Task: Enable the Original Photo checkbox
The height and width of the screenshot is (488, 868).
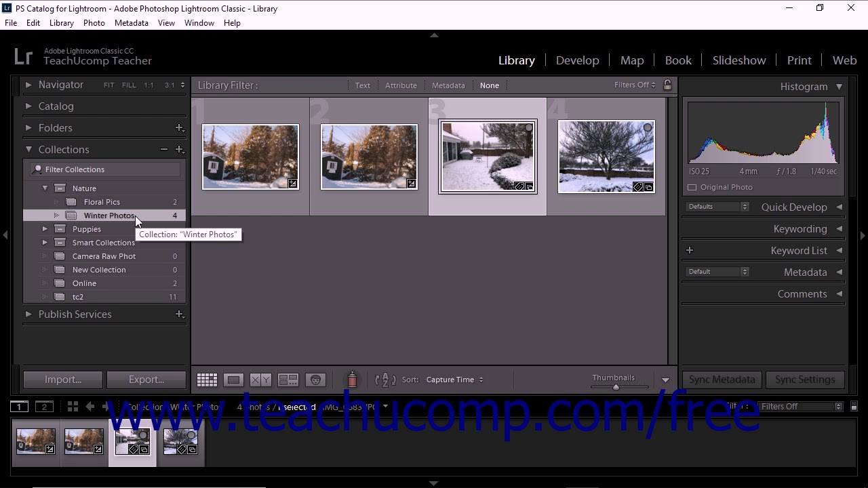Action: point(692,187)
